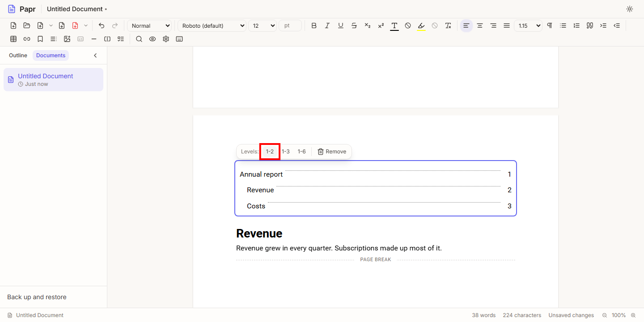644x322 pixels.
Task: Switch to the Outline tab
Action: point(18,55)
